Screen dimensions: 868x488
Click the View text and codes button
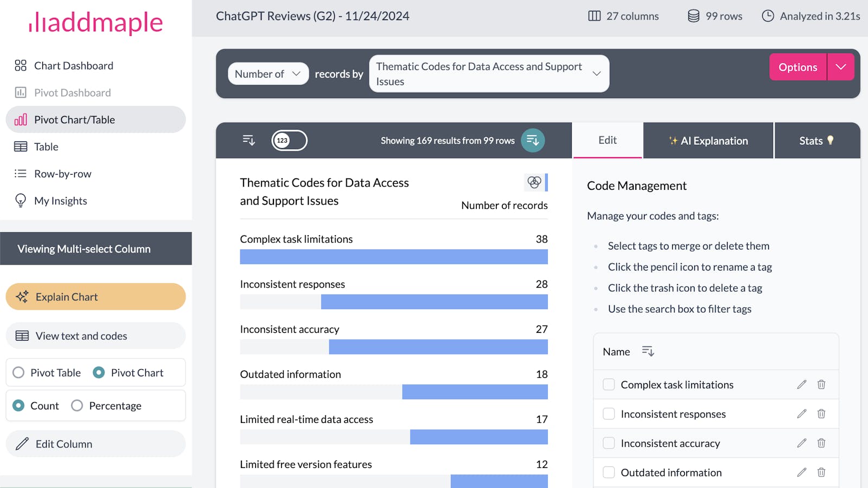[x=95, y=336]
